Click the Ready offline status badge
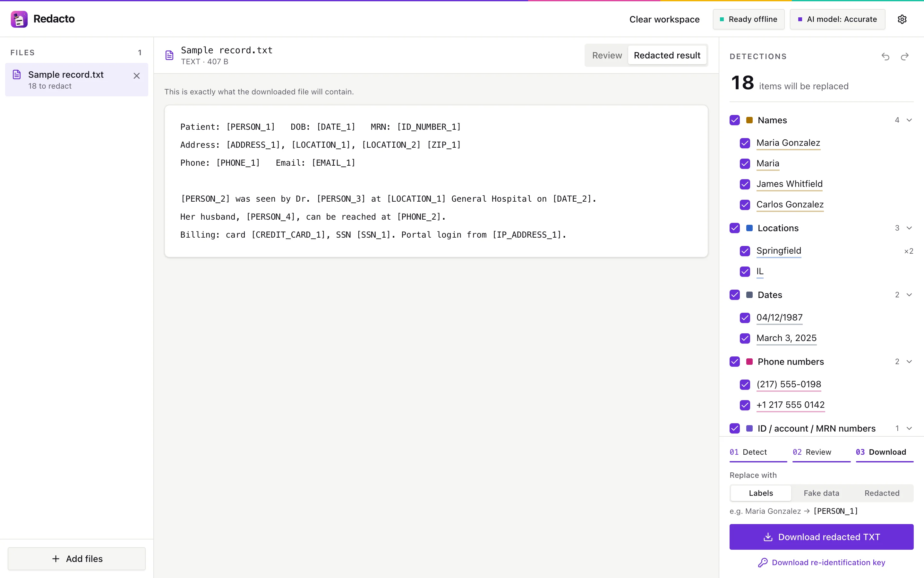924x578 pixels. 749,19
